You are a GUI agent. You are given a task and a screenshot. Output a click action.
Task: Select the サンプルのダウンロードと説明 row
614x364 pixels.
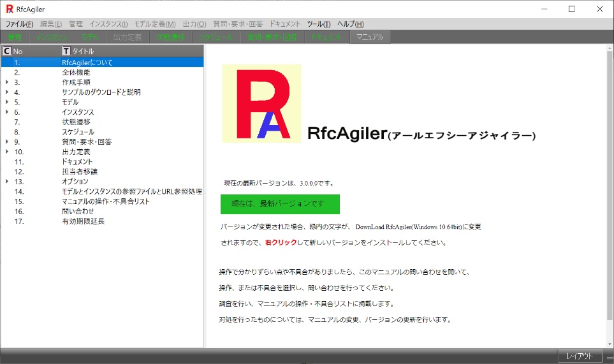102,92
